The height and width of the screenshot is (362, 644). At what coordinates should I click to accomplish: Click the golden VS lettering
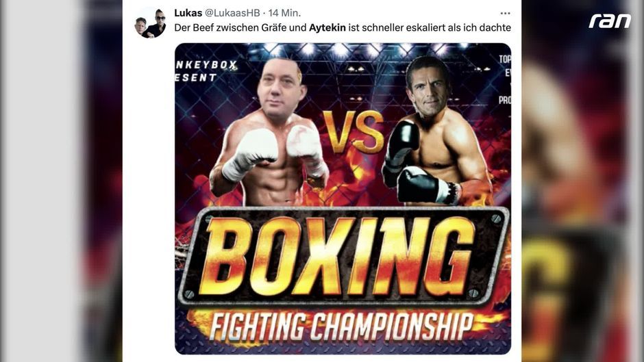click(354, 131)
